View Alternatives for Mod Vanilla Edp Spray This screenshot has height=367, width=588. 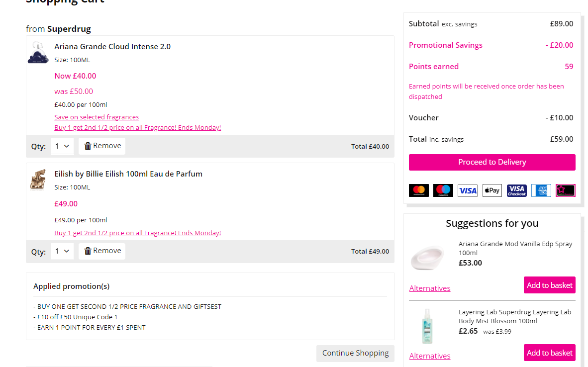pos(430,288)
